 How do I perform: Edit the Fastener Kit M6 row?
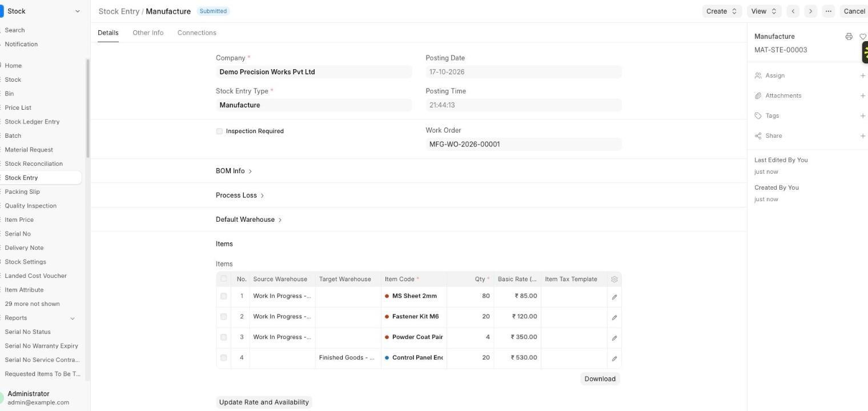pos(614,317)
